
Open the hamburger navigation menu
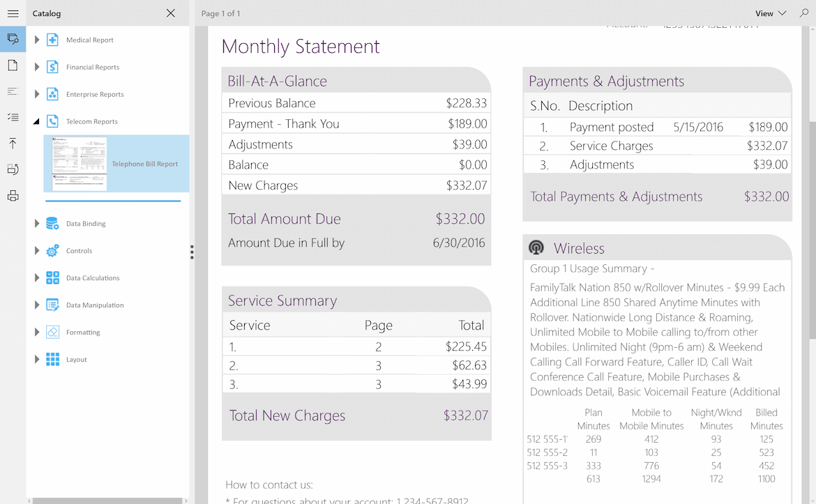[x=13, y=13]
